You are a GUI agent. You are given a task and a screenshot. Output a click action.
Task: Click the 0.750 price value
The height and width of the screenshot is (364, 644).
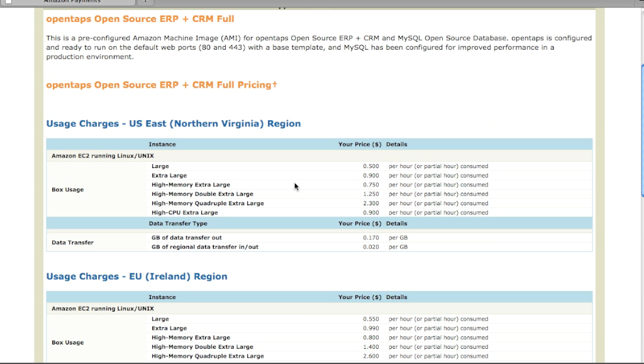[371, 185]
